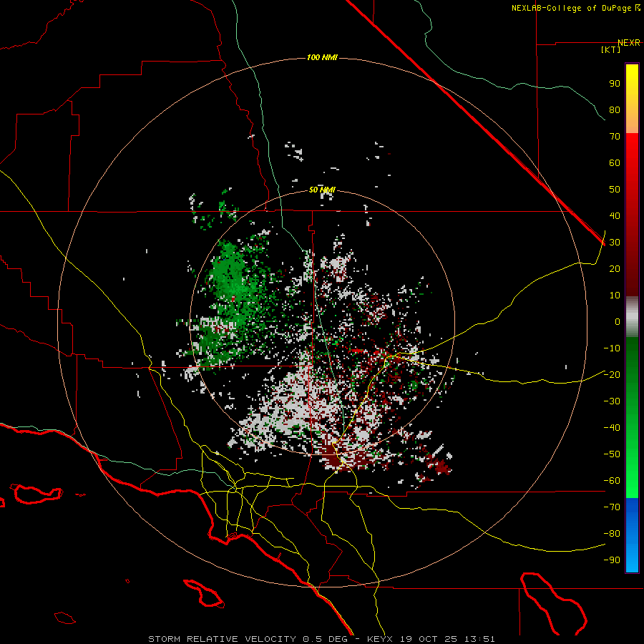Click the 90 value on velocity scale
The height and width of the screenshot is (644, 644).
point(615,84)
